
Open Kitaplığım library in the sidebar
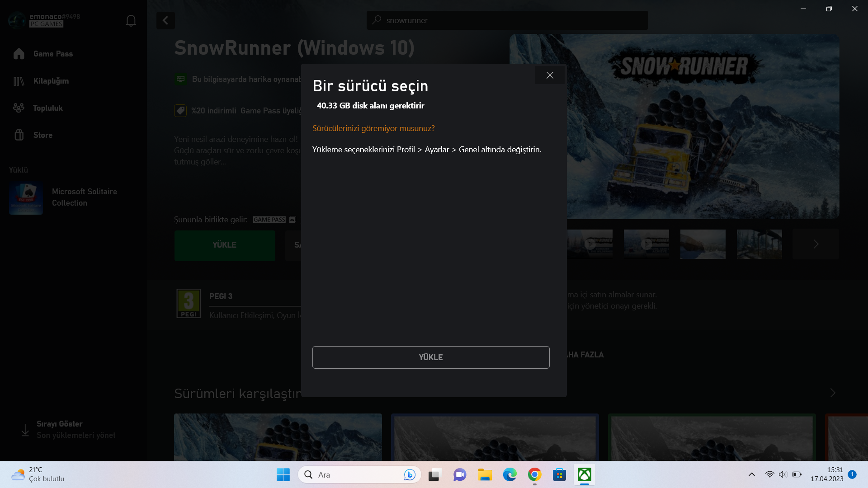pyautogui.click(x=51, y=81)
